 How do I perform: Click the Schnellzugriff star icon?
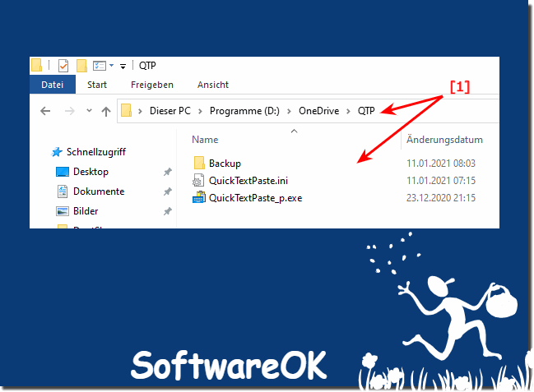[x=57, y=152]
